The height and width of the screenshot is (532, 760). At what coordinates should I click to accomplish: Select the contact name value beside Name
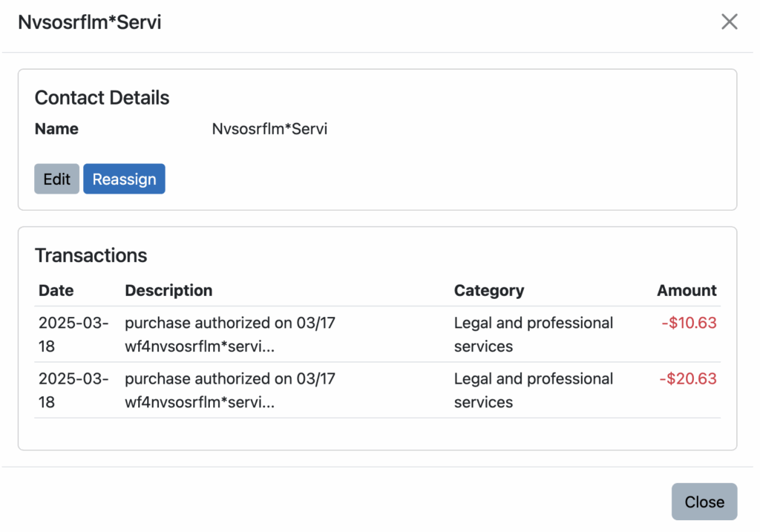tap(269, 129)
